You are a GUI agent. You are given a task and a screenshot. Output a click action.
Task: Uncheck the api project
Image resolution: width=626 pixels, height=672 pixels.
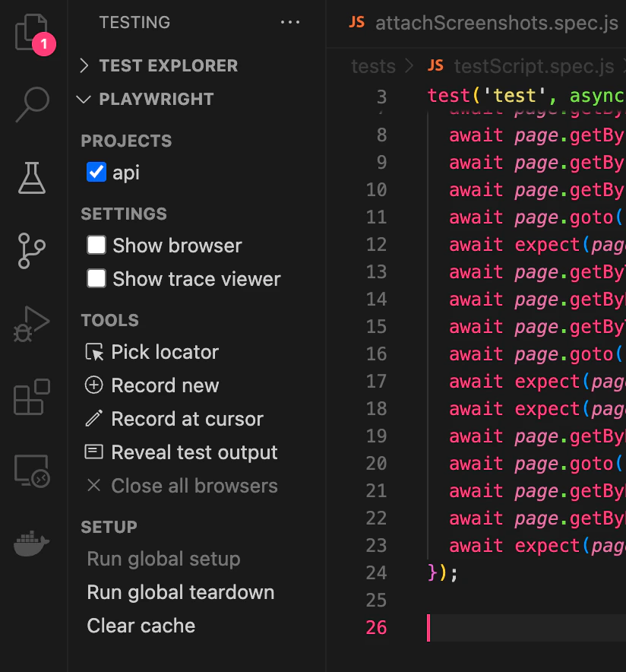coord(96,173)
